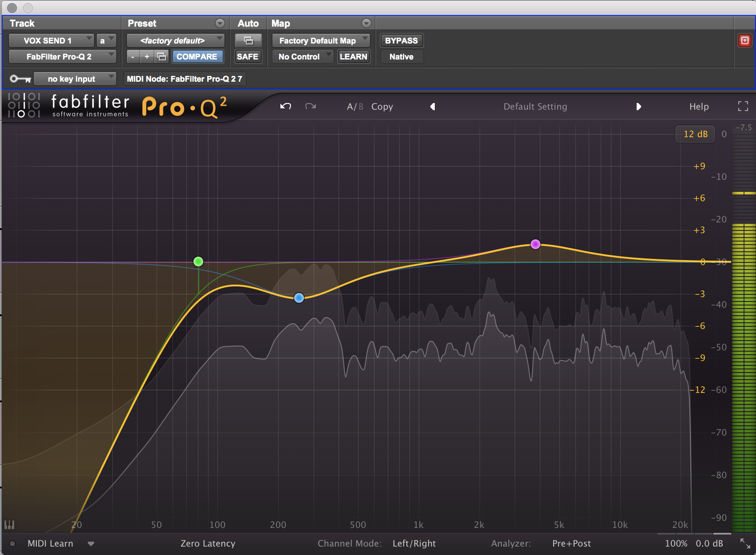Toggle the MIDI Learn indicator light
Screen dimensions: 756x555
point(12,543)
